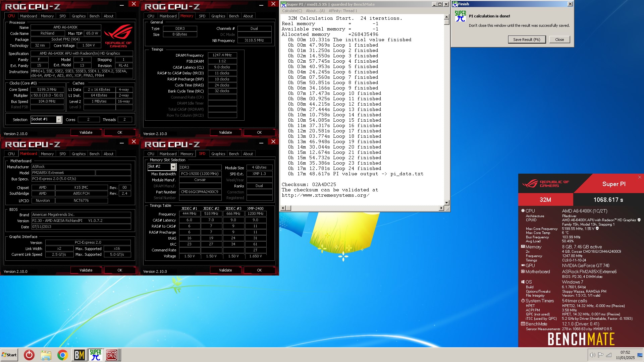The image size is (644, 362).
Task: Open the BenchMate BM taskbar icon
Action: (79, 355)
